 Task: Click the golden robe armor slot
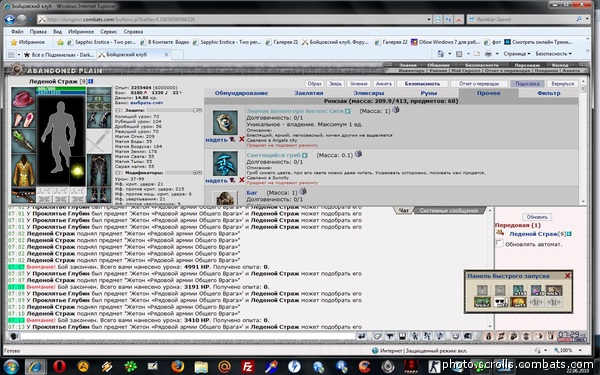pos(23,170)
